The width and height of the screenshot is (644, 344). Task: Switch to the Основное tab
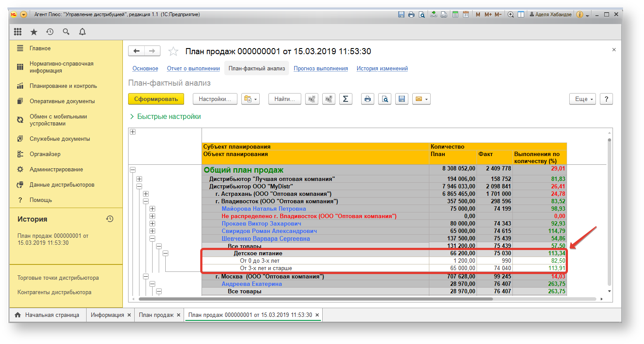[145, 69]
